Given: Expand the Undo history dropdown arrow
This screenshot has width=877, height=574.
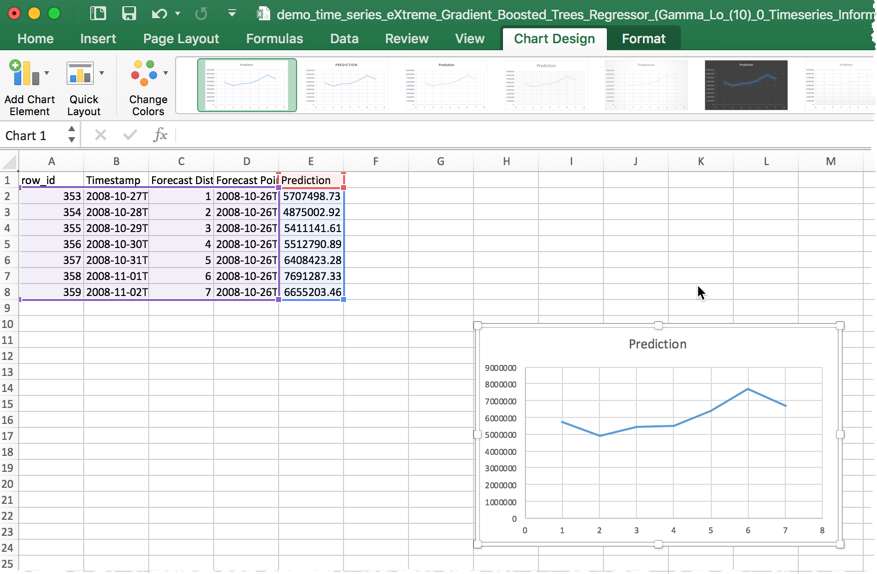Looking at the screenshot, I should click(x=177, y=14).
